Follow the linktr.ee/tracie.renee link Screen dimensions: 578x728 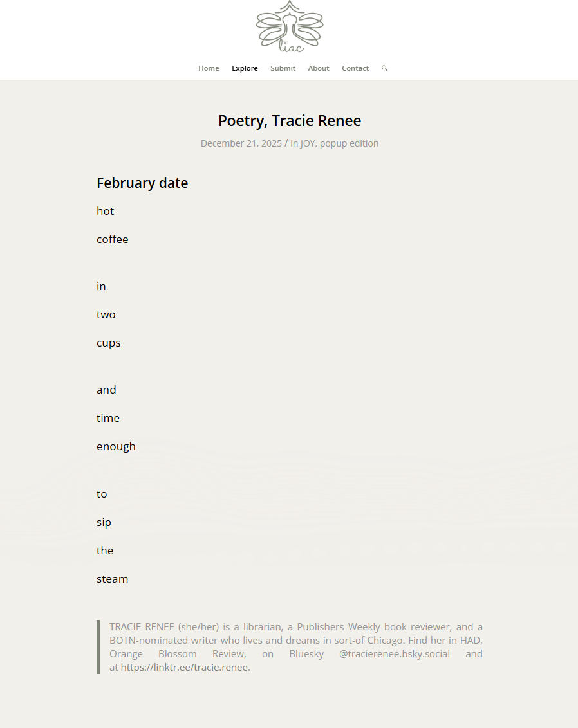184,668
